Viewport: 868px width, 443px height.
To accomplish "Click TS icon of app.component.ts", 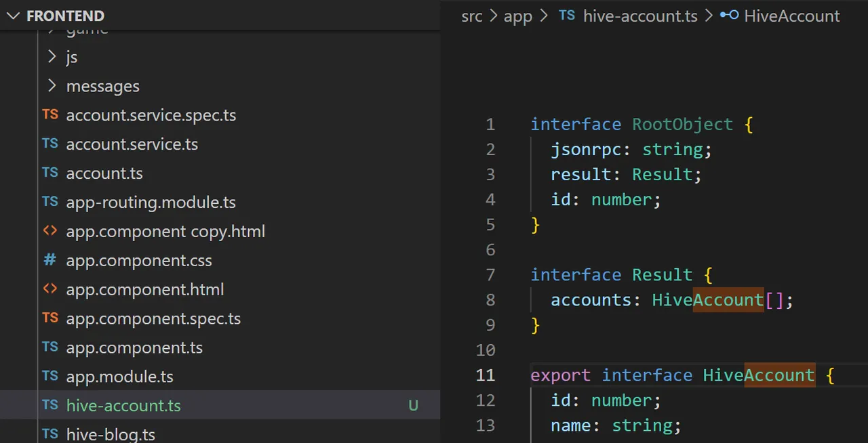I will pyautogui.click(x=50, y=347).
